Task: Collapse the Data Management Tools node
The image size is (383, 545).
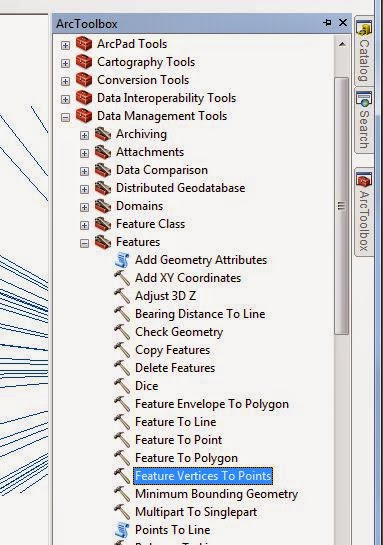Action: [x=65, y=117]
